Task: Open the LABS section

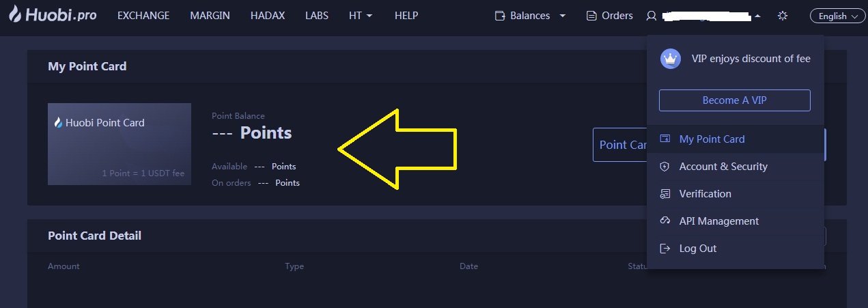Action: (x=317, y=15)
